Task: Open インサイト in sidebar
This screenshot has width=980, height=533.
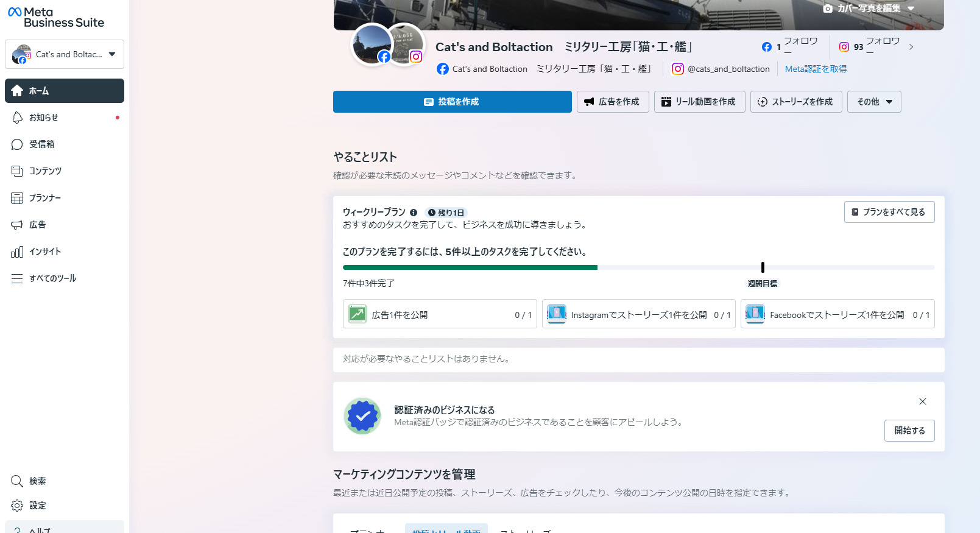Action: (65, 252)
